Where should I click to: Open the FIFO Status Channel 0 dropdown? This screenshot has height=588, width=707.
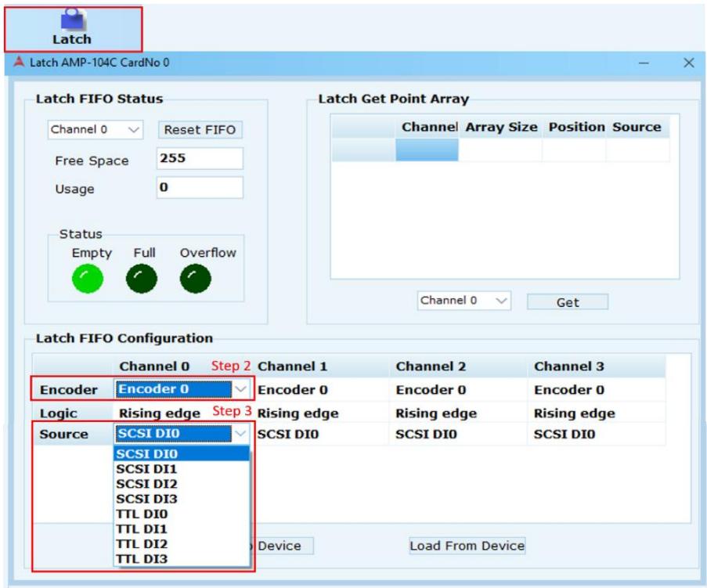pos(96,130)
